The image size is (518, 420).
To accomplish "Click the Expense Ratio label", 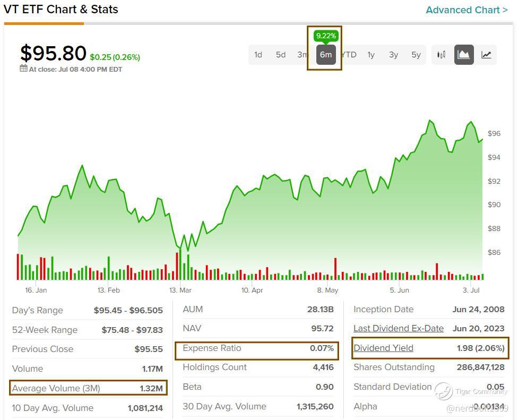I will 212,348.
